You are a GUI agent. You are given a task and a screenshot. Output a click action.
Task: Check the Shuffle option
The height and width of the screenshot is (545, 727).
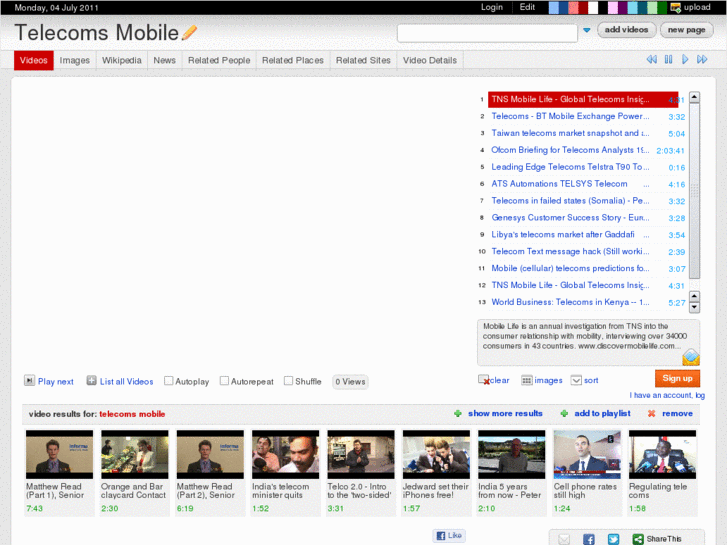(288, 381)
